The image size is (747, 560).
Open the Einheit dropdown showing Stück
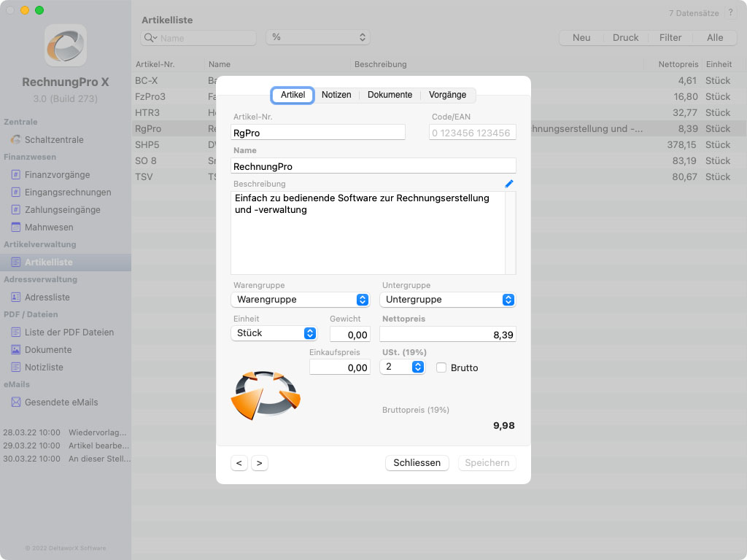(274, 333)
